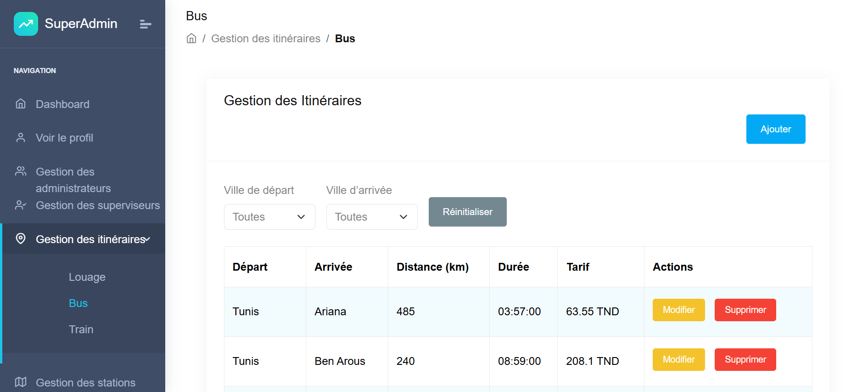The height and width of the screenshot is (392, 868).
Task: Select Bus in the sidebar submenu
Action: click(x=78, y=303)
